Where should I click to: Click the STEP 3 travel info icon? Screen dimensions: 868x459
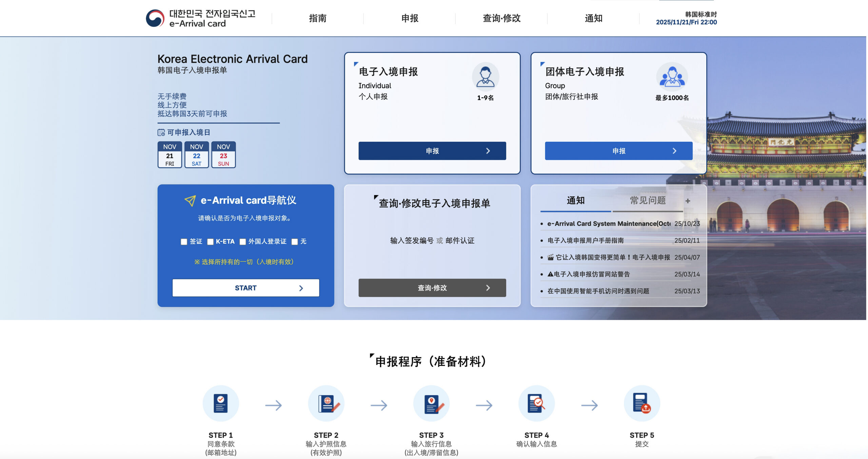tap(431, 403)
